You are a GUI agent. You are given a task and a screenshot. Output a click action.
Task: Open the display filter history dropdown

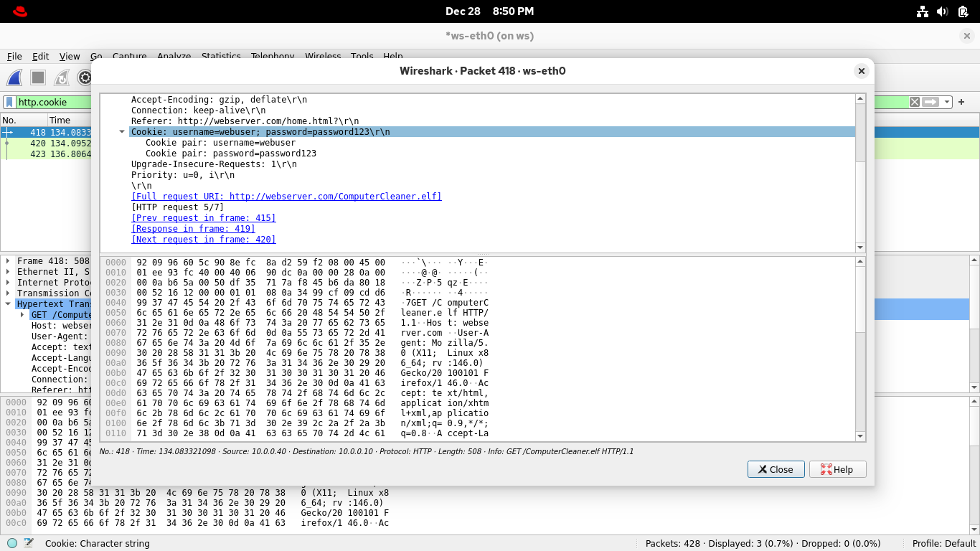tap(947, 102)
